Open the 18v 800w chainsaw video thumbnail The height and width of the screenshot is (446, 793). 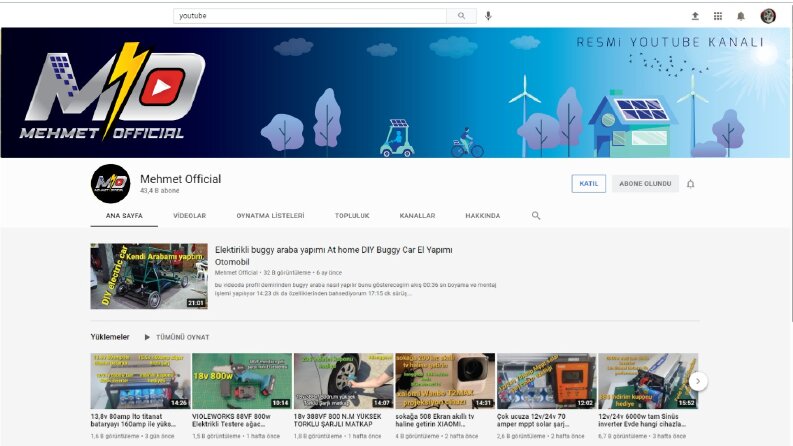coord(242,381)
